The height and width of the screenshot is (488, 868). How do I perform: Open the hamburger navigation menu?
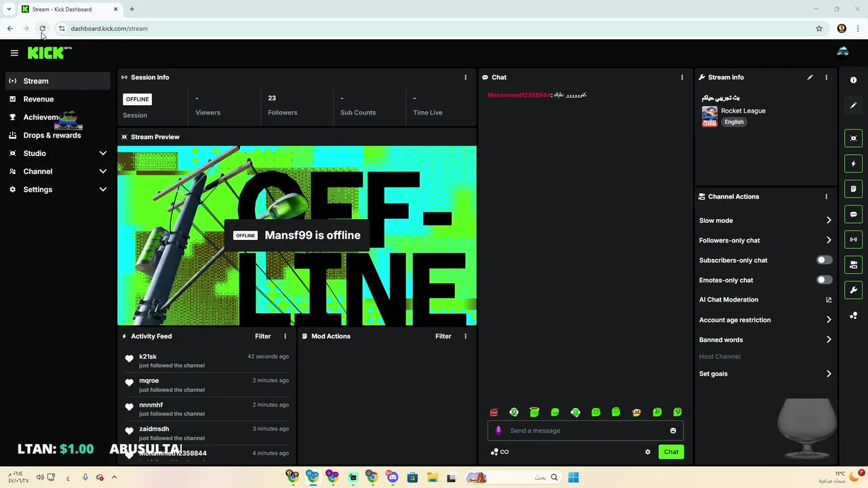14,53
